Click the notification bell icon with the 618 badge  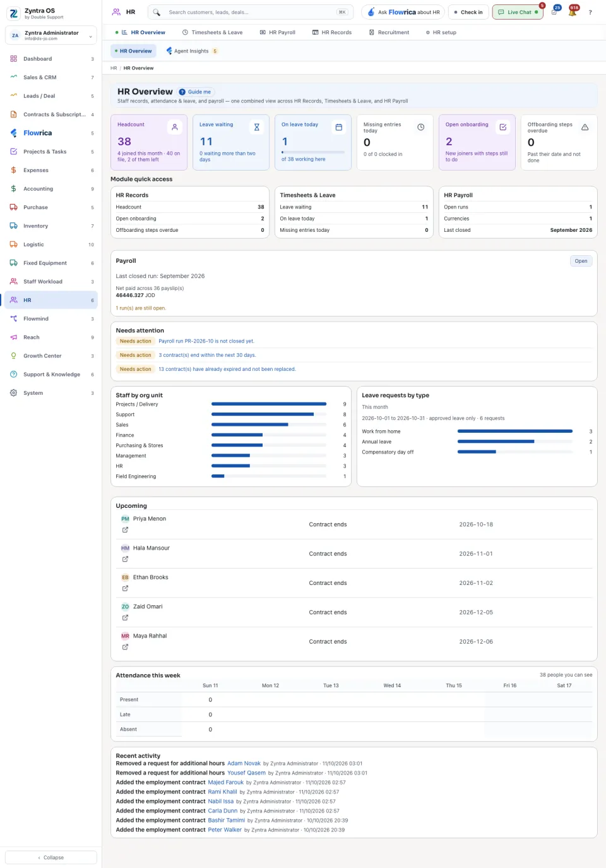(573, 11)
